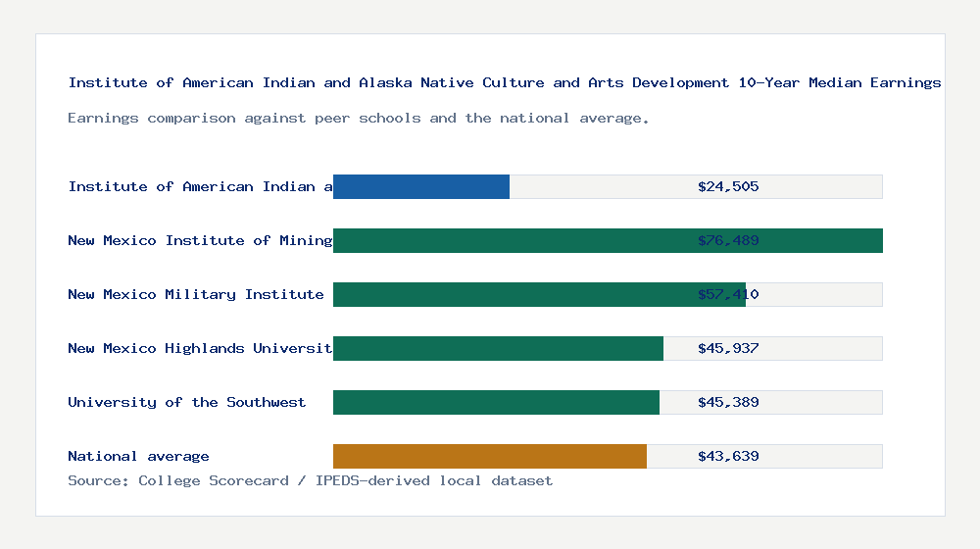Click the chart title about 10-Year Median Earnings
980x549 pixels.
click(x=505, y=82)
